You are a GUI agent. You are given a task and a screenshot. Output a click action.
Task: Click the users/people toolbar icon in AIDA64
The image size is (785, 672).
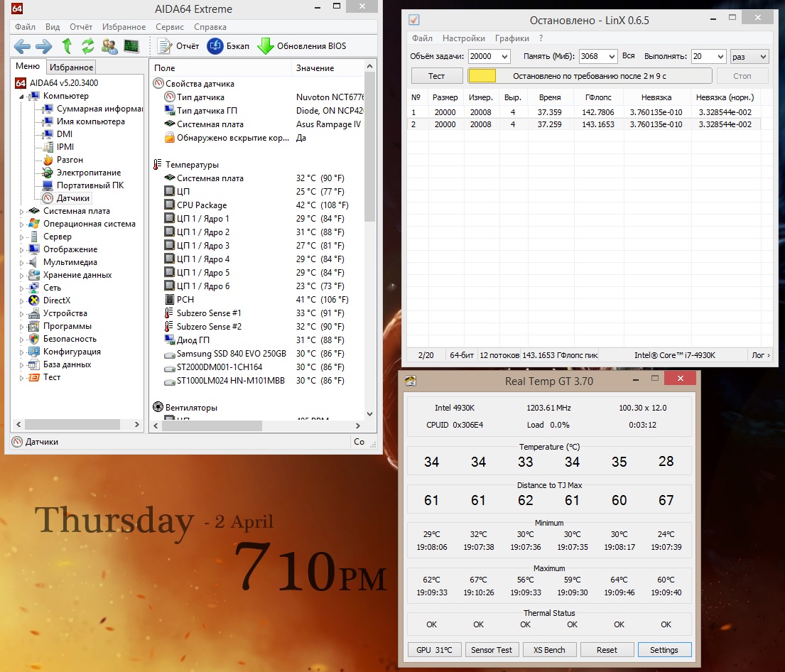[109, 47]
